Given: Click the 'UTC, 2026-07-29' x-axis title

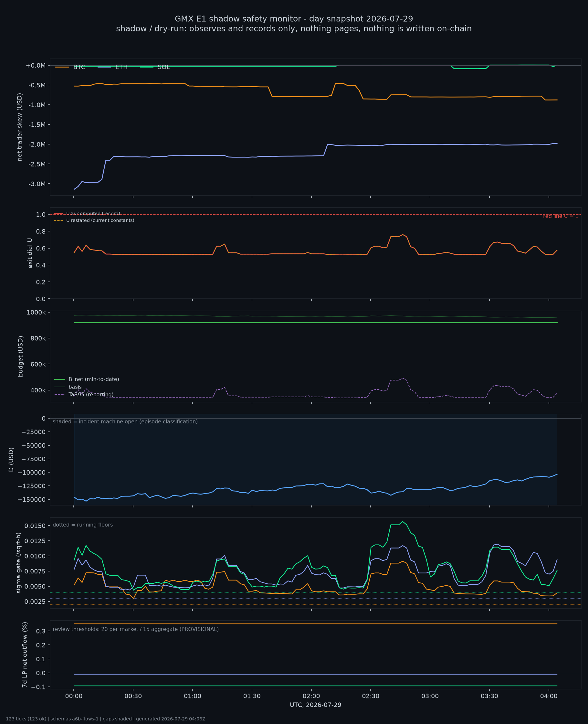Looking at the screenshot, I should [x=316, y=705].
